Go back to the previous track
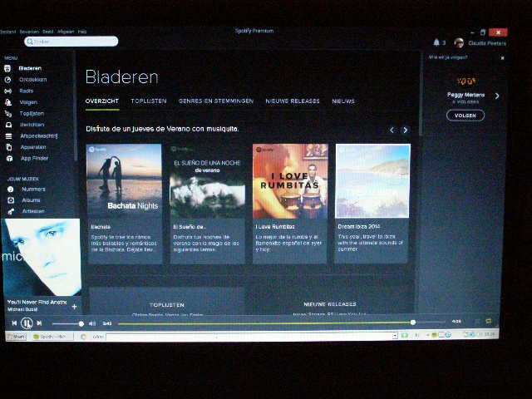Screen dimensions: 532x399 point(14,323)
